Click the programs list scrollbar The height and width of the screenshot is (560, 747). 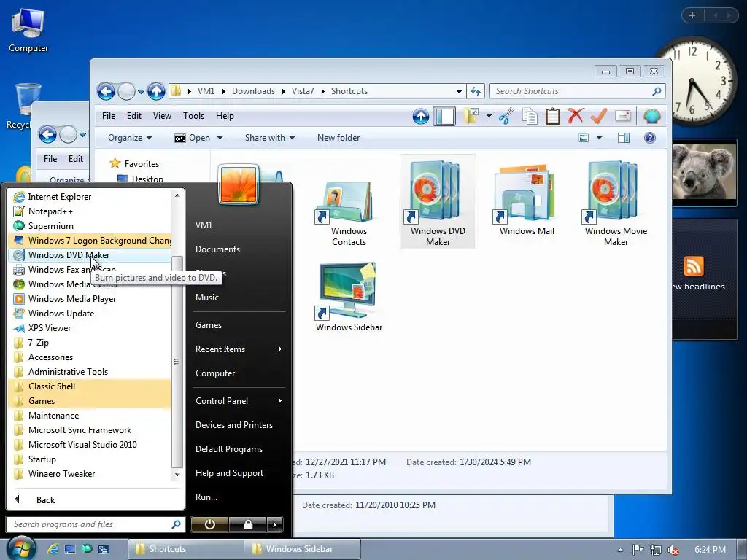(x=177, y=362)
